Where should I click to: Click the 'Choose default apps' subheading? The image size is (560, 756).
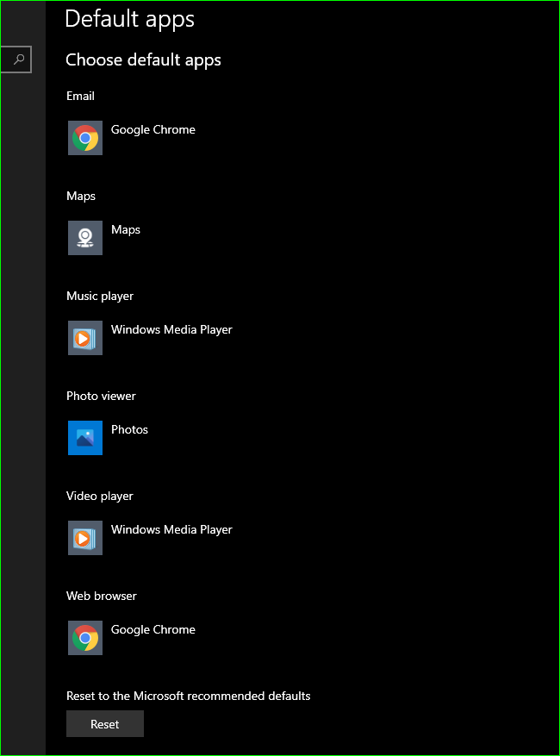pos(143,60)
